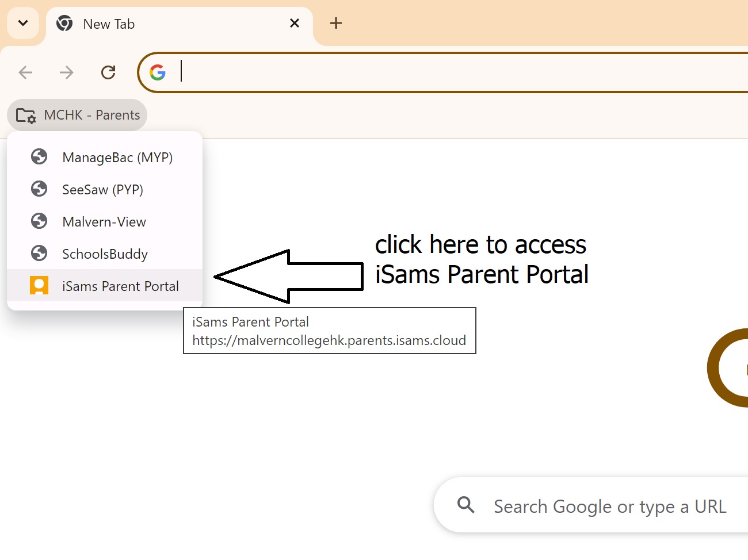Click the Google icon in address bar
The height and width of the screenshot is (560, 748).
click(x=158, y=72)
